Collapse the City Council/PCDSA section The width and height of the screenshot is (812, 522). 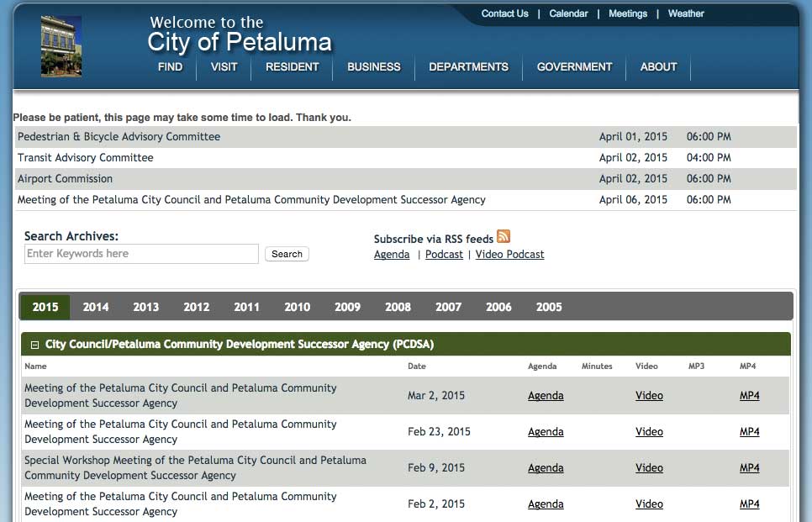[34, 345]
